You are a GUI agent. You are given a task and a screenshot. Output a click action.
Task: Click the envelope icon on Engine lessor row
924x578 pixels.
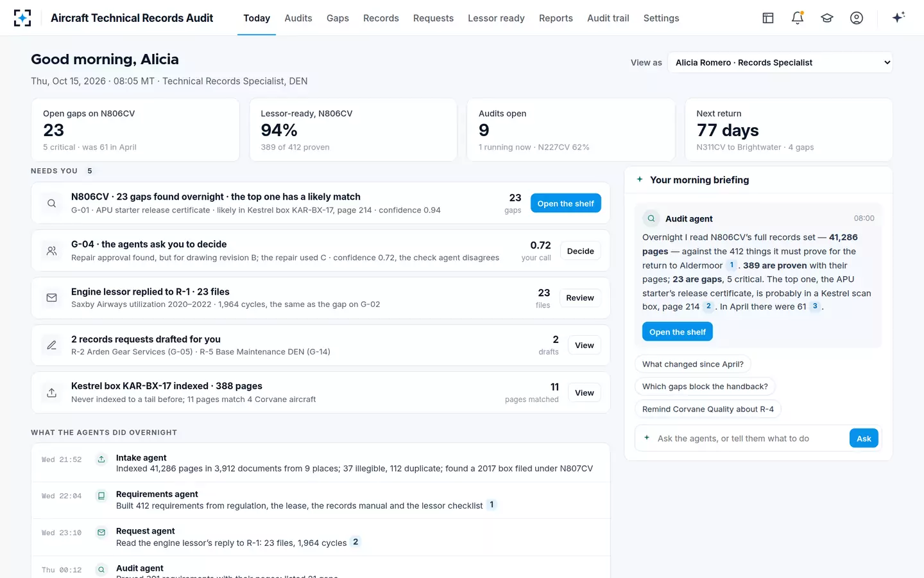pyautogui.click(x=51, y=298)
